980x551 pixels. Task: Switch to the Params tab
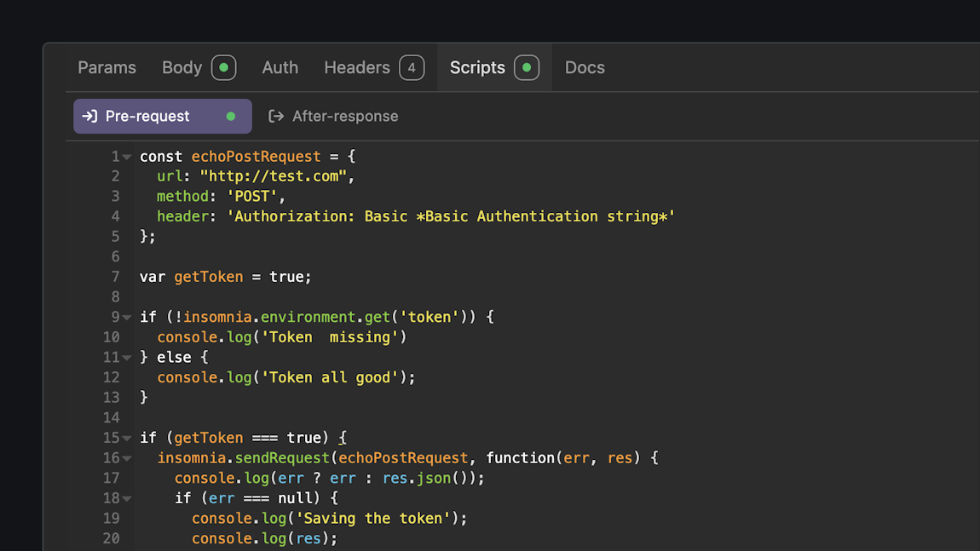click(x=107, y=67)
